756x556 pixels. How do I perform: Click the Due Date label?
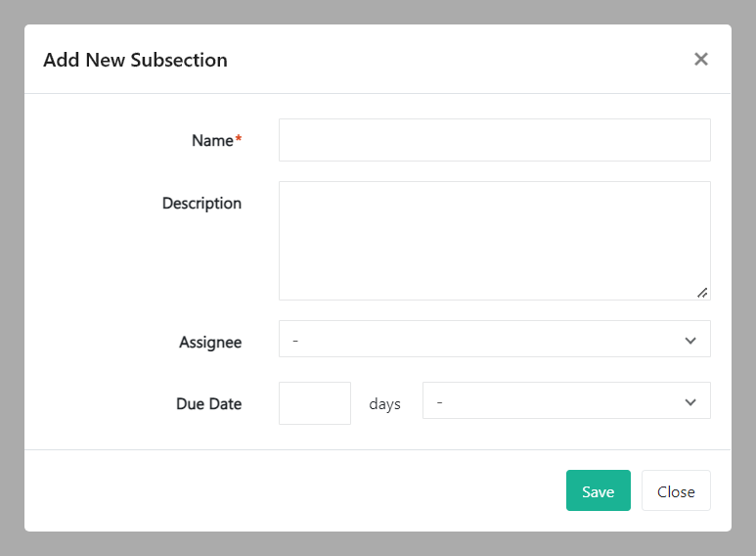[208, 404]
